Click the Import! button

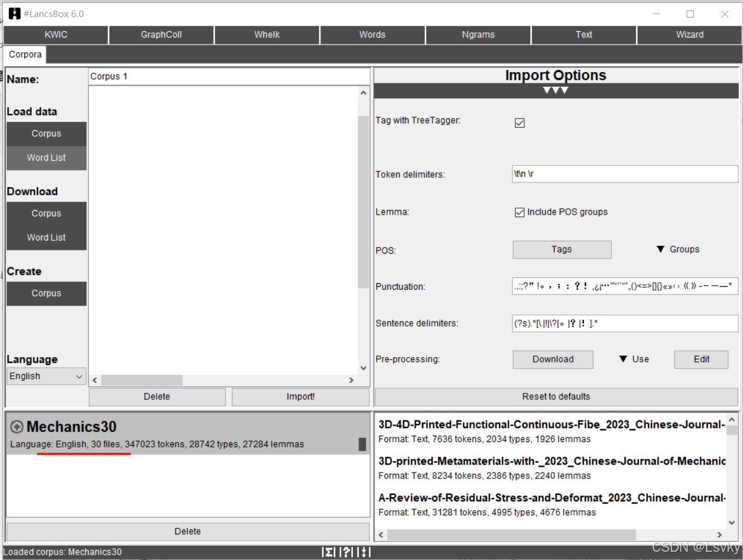coord(300,397)
